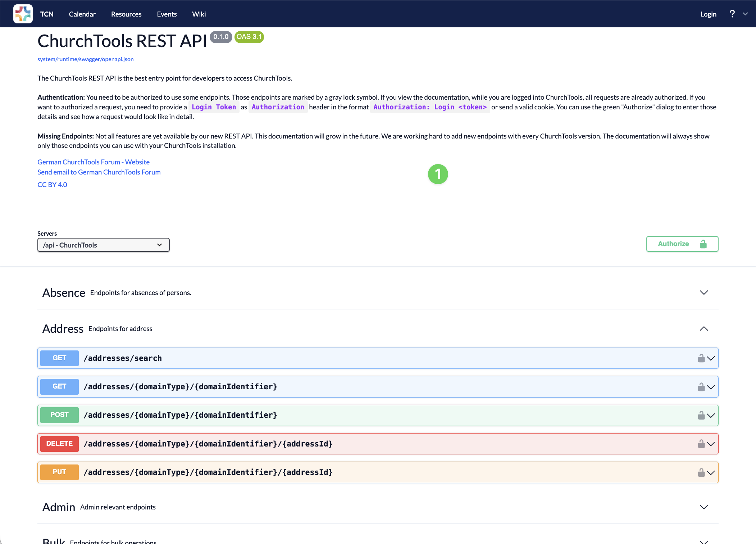
Task: Expand chevron of the DELETE addresses endpoint
Action: [x=711, y=444]
